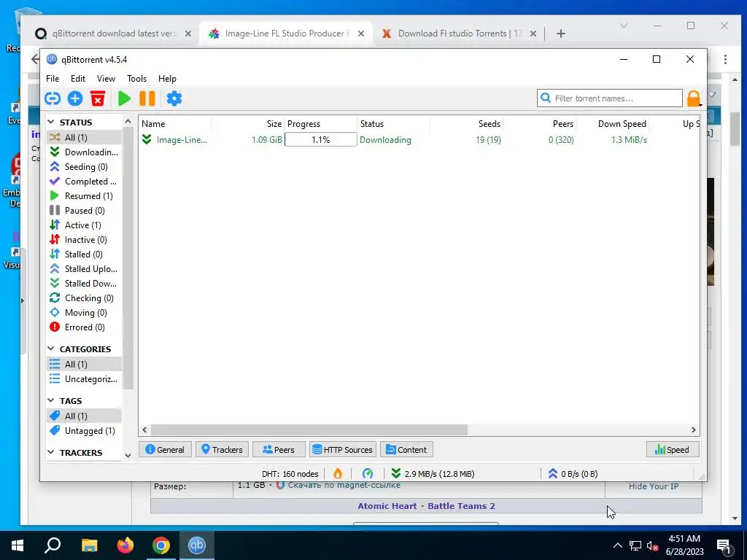Click the Speed graph button

pyautogui.click(x=673, y=449)
